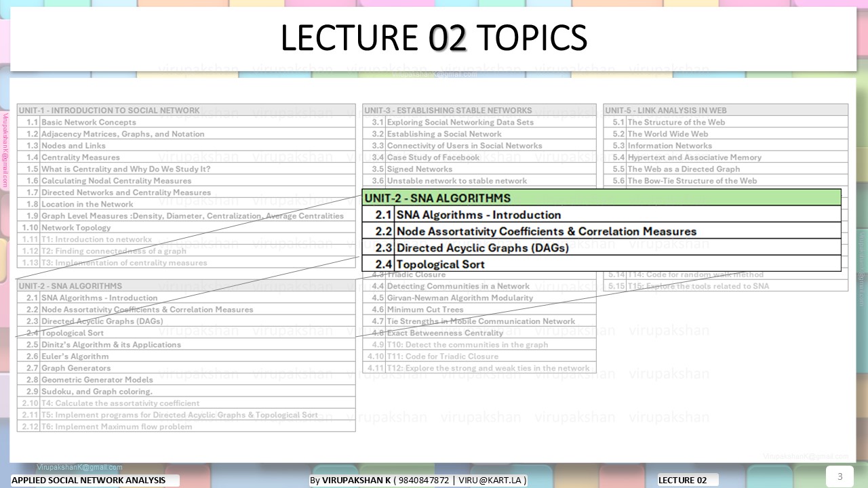
Task: Click the UNIT-5 - LINK ANALYSIS IN WEB header
Action: click(x=726, y=110)
